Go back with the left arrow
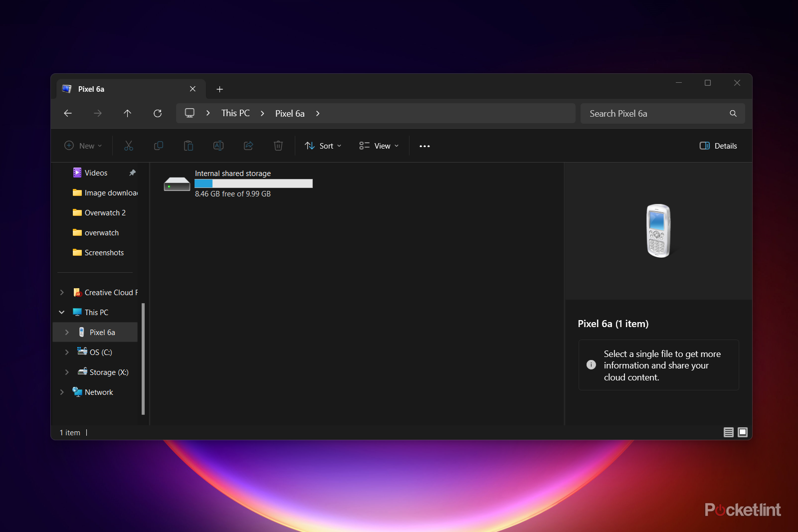Screen dimensions: 798x532 [68, 113]
